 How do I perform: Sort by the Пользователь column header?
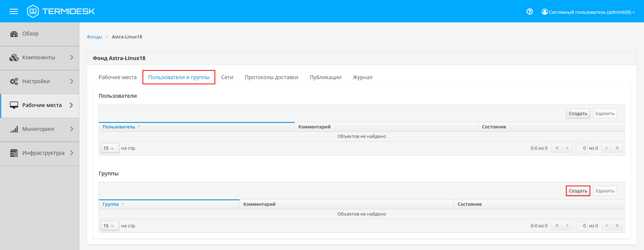point(119,127)
